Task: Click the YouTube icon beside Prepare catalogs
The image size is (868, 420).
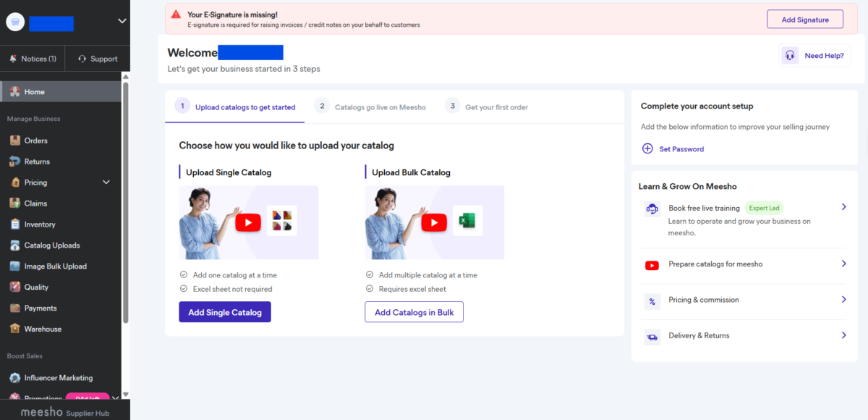Action: tap(652, 266)
